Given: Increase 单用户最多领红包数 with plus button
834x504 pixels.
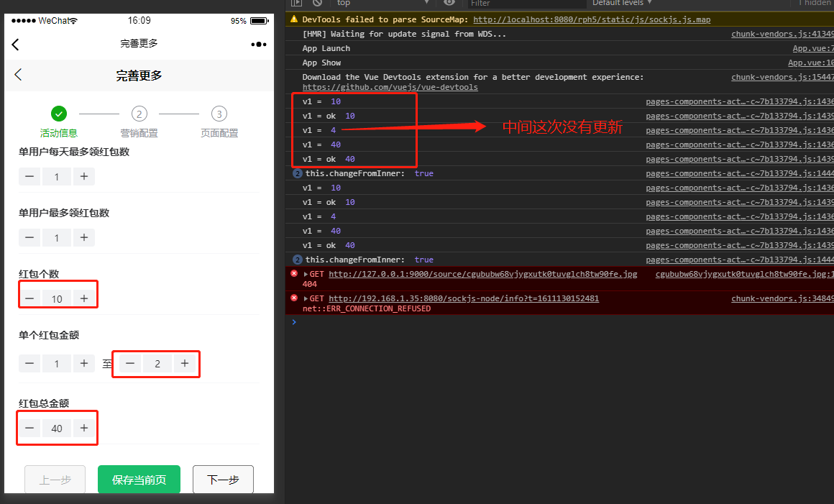Looking at the screenshot, I should click(x=84, y=238).
